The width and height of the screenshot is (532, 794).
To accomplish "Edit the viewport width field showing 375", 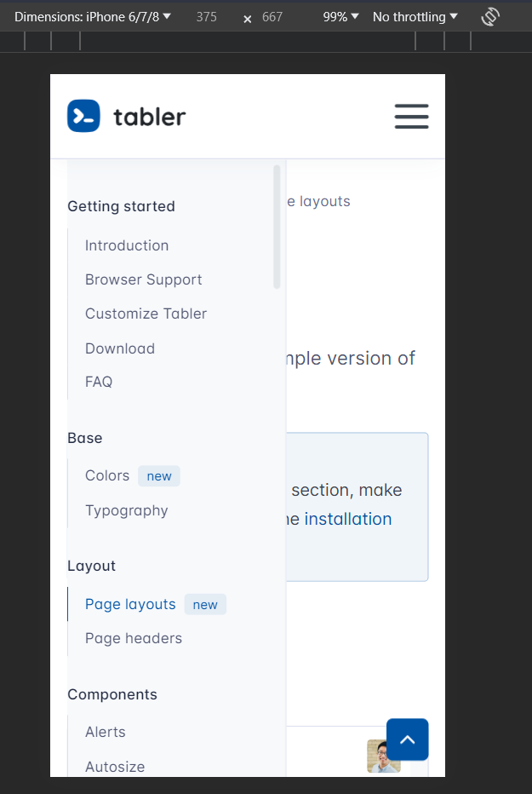I will tap(206, 15).
